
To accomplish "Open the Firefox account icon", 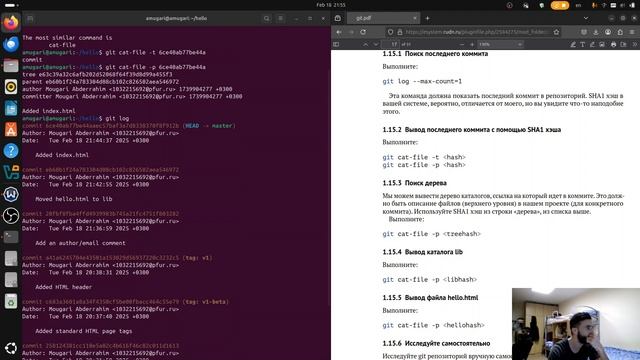I will (x=608, y=32).
